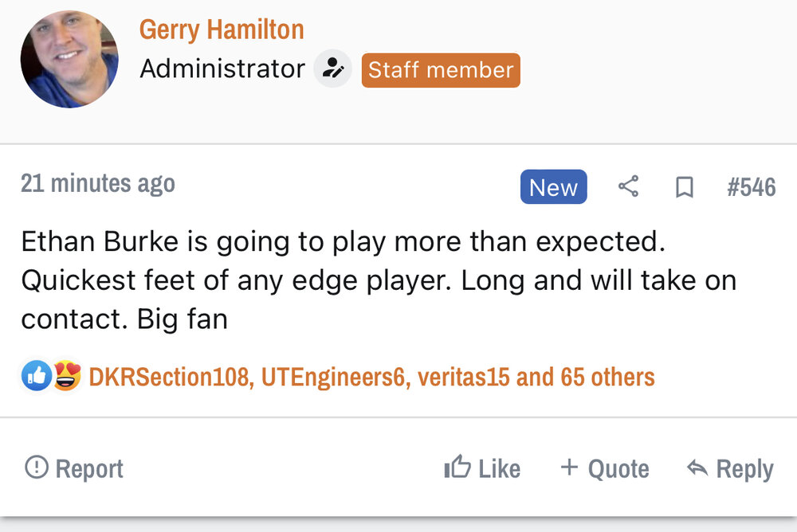Click the Staff member badge
Screen dimensions: 797x532
pos(441,70)
